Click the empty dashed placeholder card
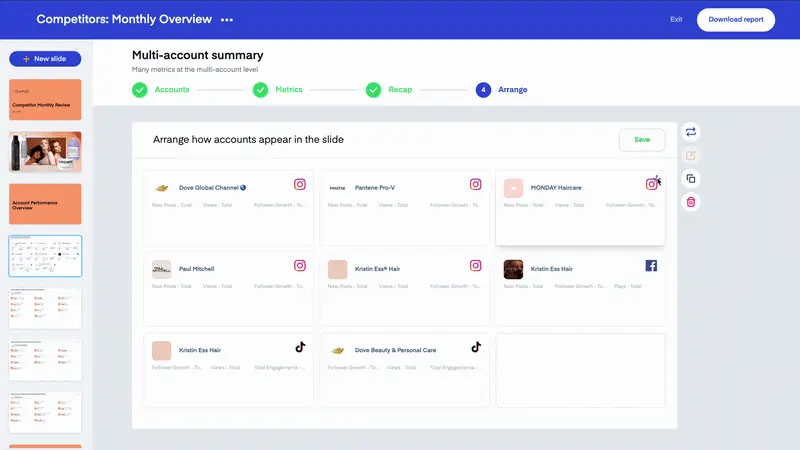The width and height of the screenshot is (800, 450). (x=580, y=370)
